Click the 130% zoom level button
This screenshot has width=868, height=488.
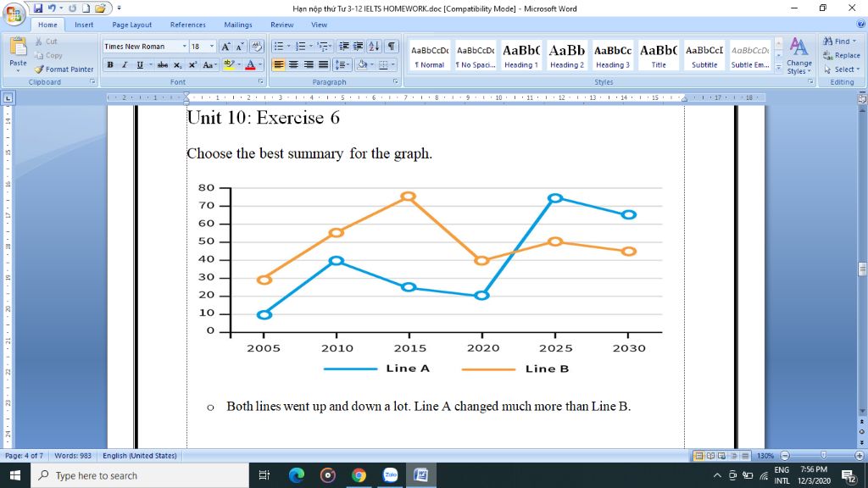coord(765,455)
